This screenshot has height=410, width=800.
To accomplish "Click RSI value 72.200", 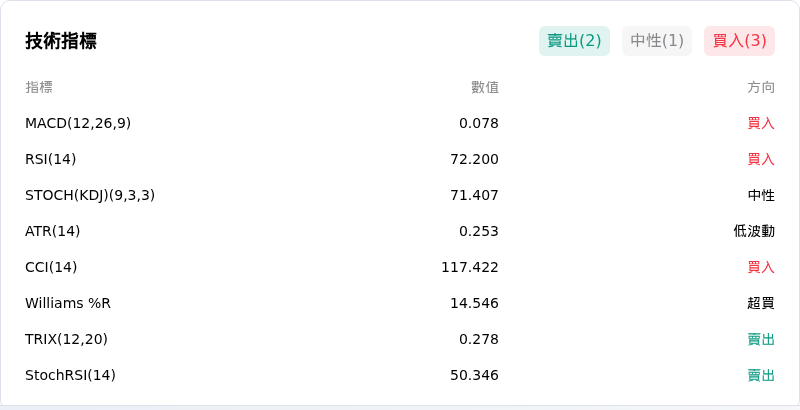I will 474,159.
